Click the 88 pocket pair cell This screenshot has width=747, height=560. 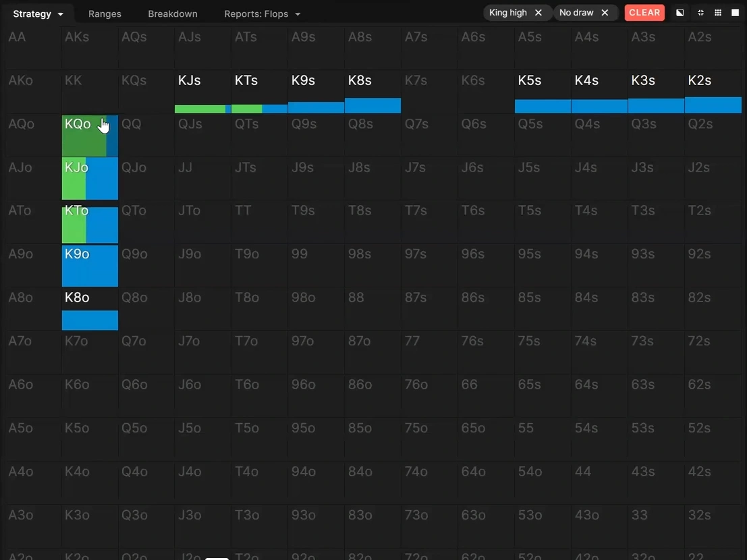coord(373,309)
